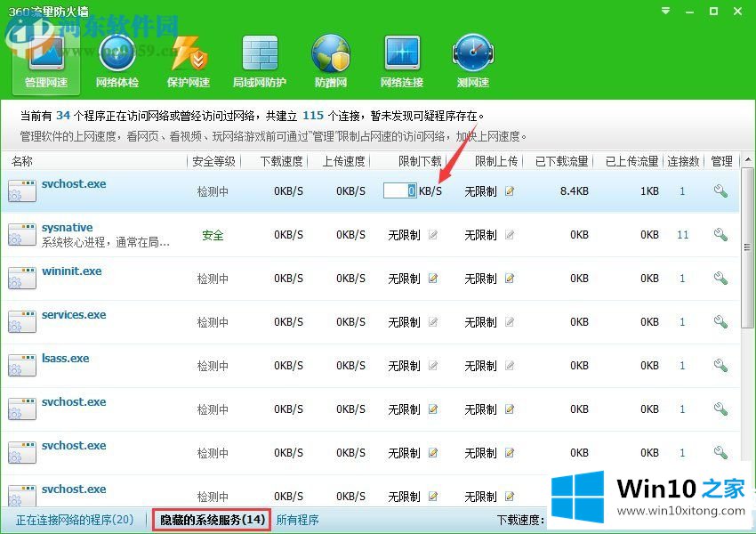The width and height of the screenshot is (756, 534).
Task: Click the 管理 column header
Action: [x=721, y=161]
